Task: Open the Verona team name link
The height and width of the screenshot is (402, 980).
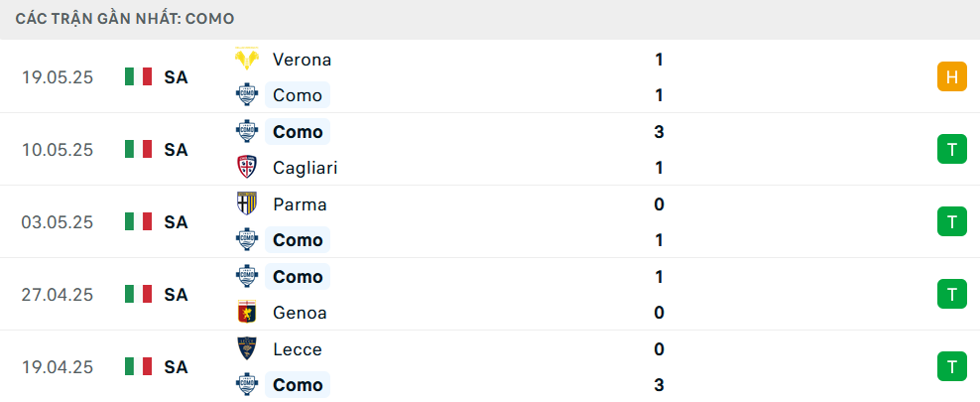Action: coord(302,60)
